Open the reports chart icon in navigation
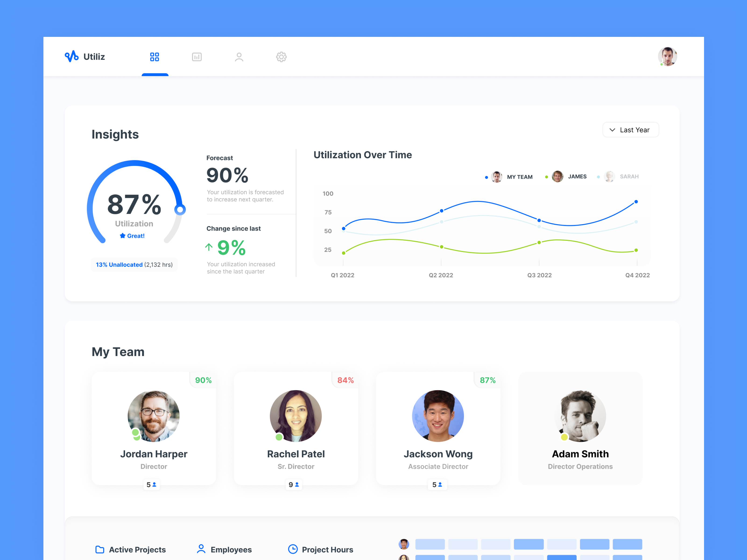747x560 pixels. coord(197,57)
